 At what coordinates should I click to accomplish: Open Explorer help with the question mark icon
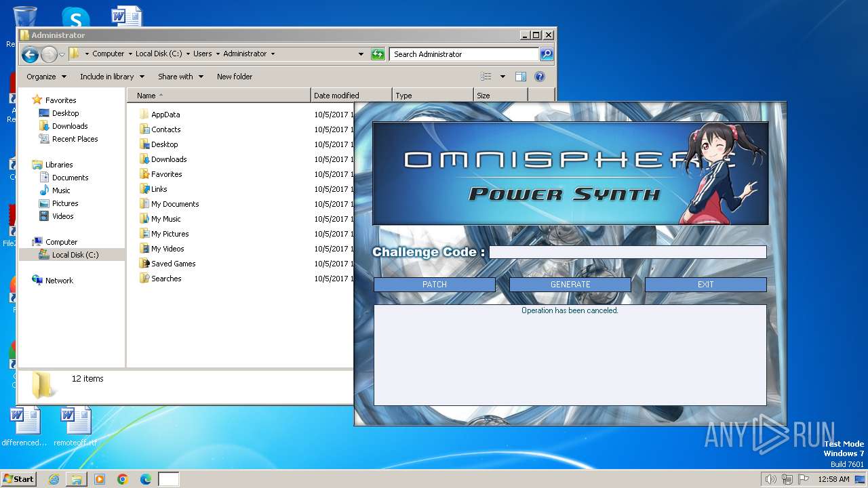point(540,77)
